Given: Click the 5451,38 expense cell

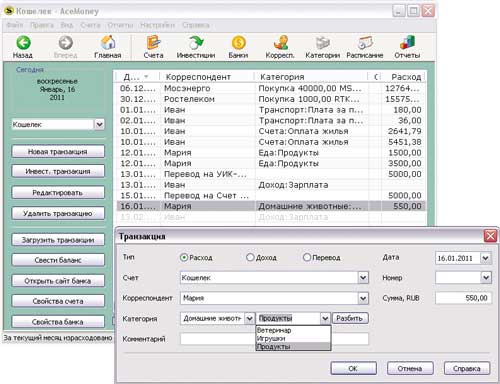Looking at the screenshot, I should [403, 142].
